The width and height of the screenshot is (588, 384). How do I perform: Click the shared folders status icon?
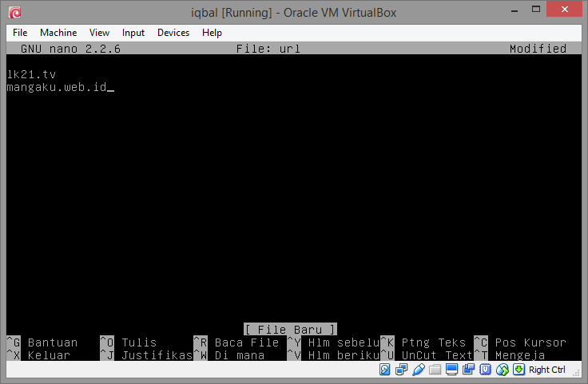[x=435, y=370]
